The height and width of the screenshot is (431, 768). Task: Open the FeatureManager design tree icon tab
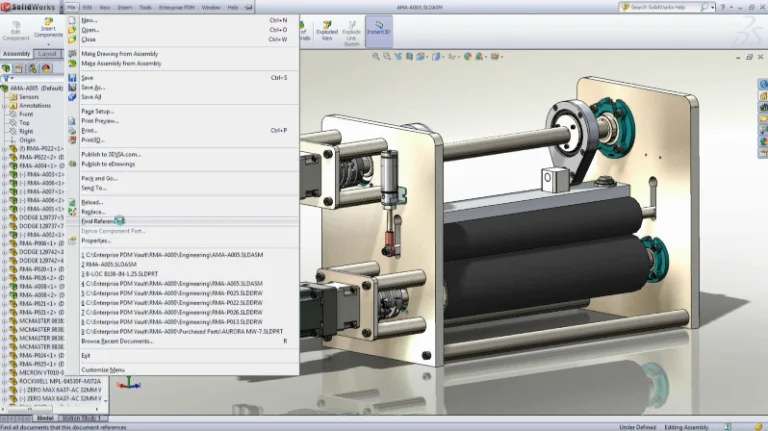click(x=6, y=68)
